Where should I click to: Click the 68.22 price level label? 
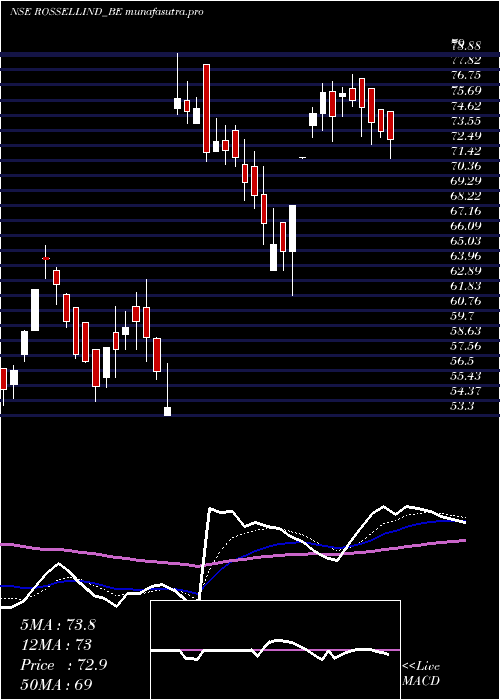(x=466, y=196)
